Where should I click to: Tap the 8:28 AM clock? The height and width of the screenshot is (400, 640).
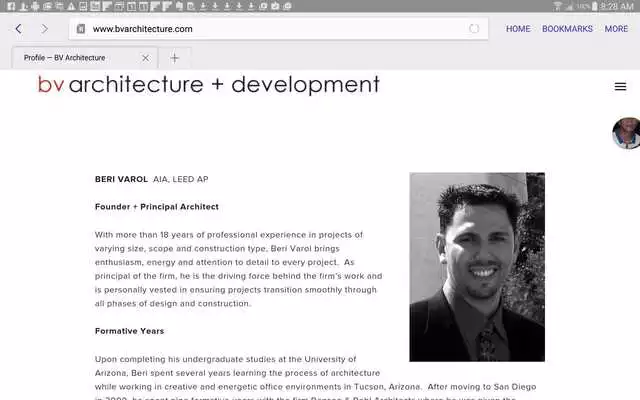pos(622,6)
